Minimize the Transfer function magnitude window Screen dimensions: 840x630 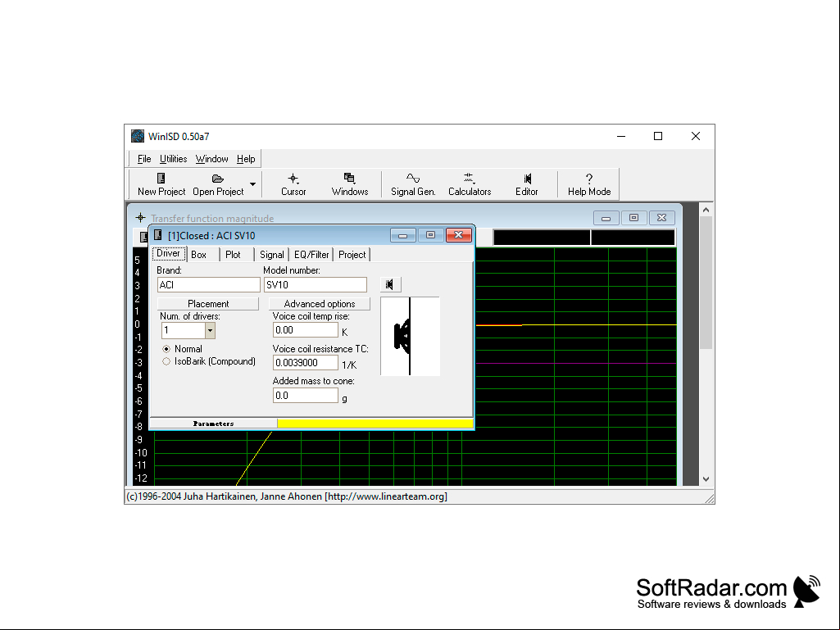point(606,218)
